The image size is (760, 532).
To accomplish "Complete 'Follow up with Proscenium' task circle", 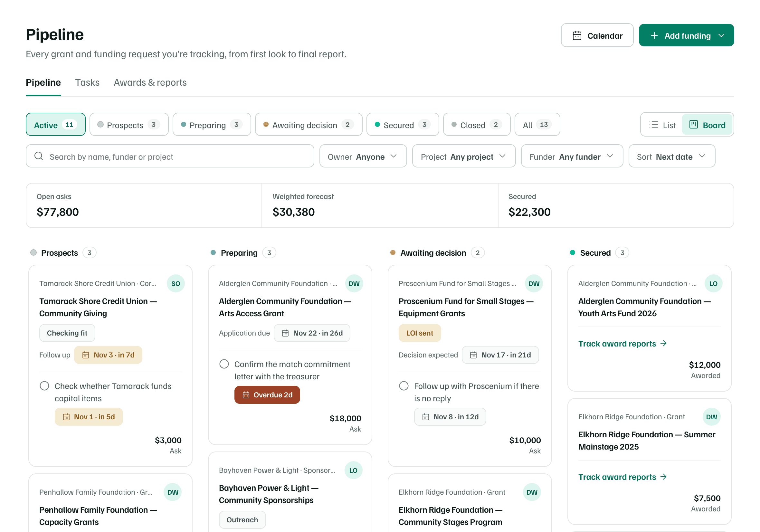I will pos(404,386).
